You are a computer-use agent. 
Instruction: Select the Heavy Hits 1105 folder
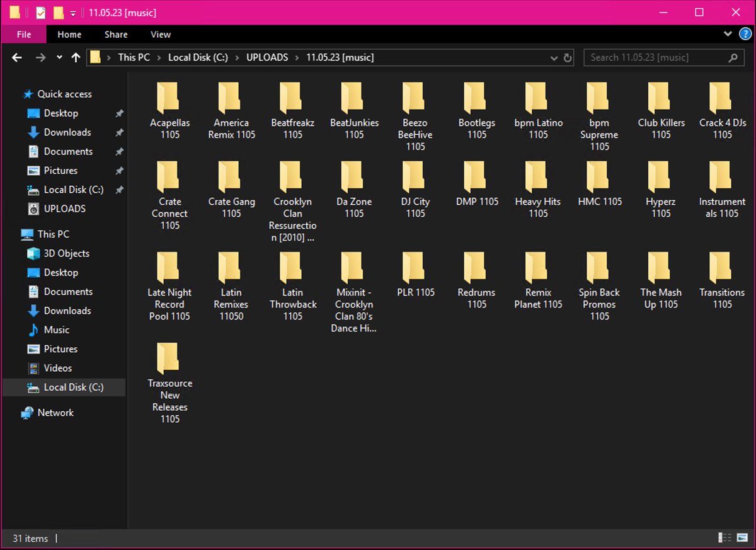point(538,190)
